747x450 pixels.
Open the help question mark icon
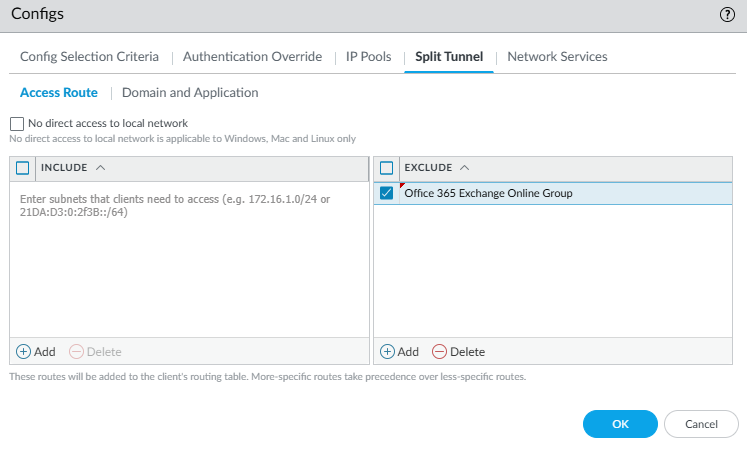[727, 15]
